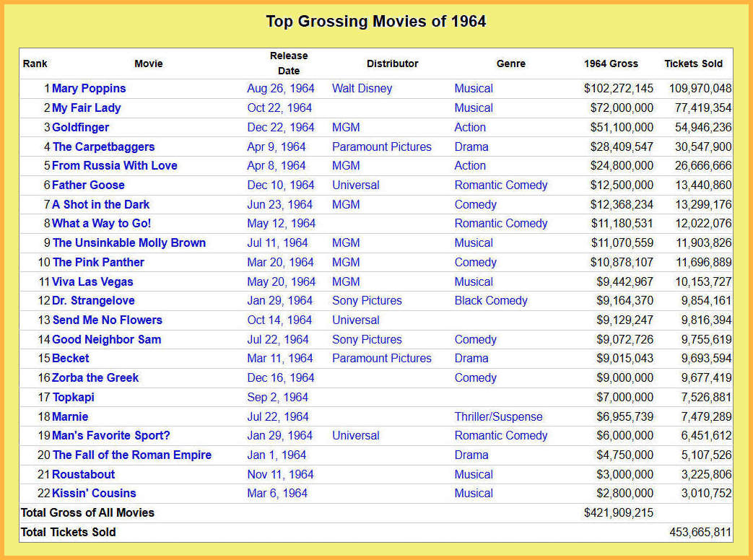This screenshot has width=753, height=560.
Task: Open Musical genre in Mary Poppins row
Action: point(474,88)
